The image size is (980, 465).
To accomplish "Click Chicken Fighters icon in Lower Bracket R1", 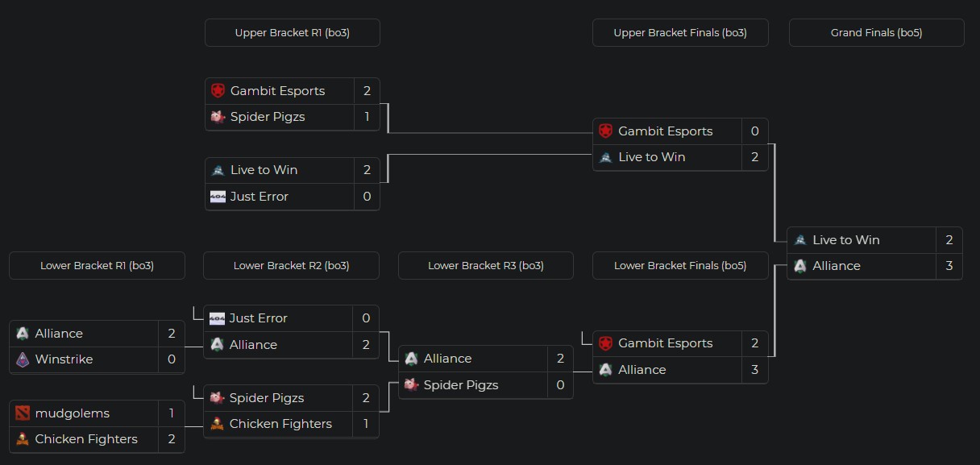I will [23, 439].
